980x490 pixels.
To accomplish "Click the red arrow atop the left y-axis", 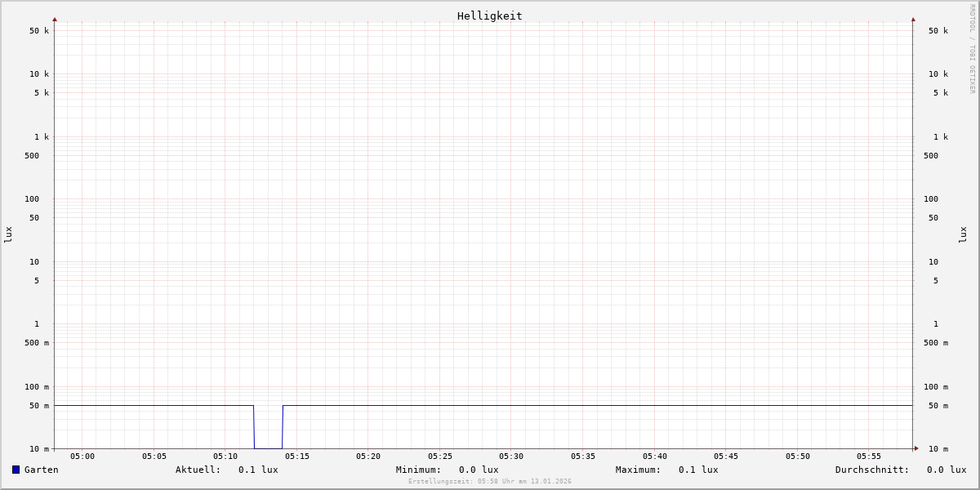I will coord(55,19).
